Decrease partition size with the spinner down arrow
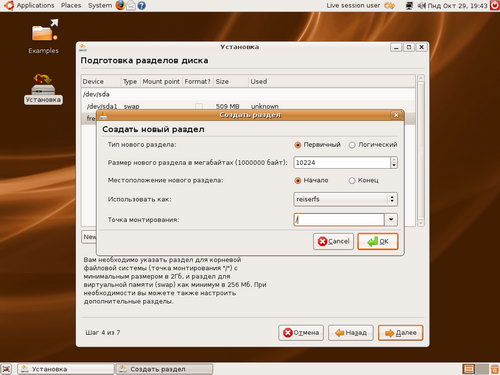This screenshot has height=375, width=500. pos(394,166)
